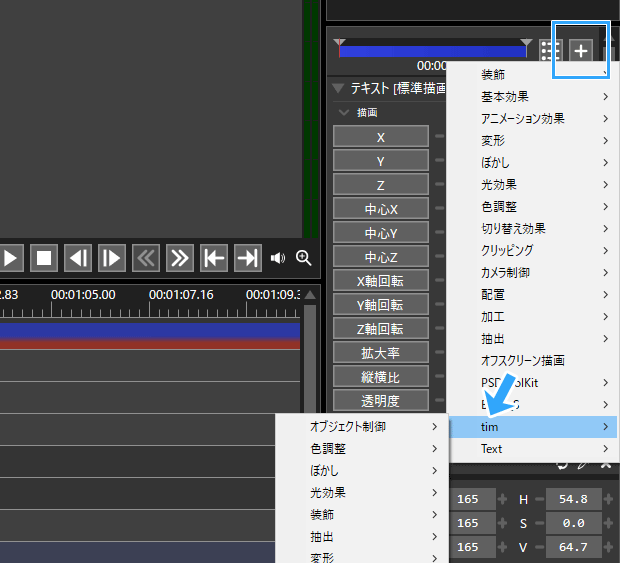Image resolution: width=620 pixels, height=563 pixels.
Task: Click the plus add-effect button
Action: [581, 51]
